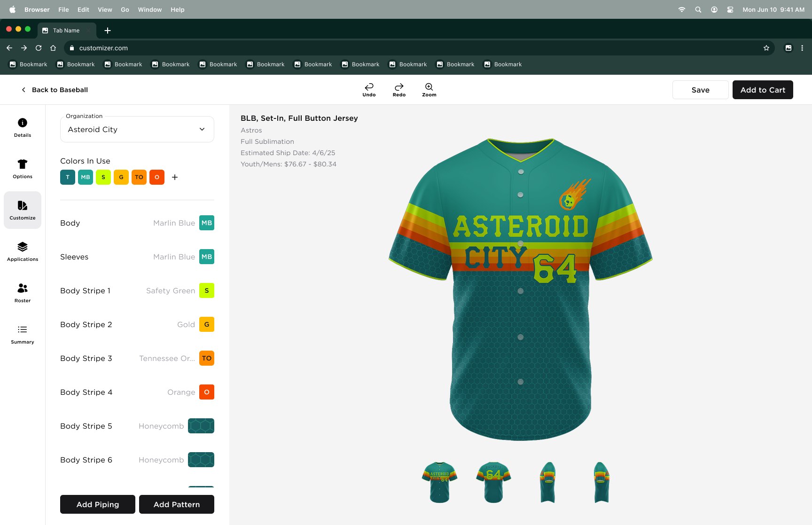
Task: Select the Customize sidebar tab
Action: 23,210
